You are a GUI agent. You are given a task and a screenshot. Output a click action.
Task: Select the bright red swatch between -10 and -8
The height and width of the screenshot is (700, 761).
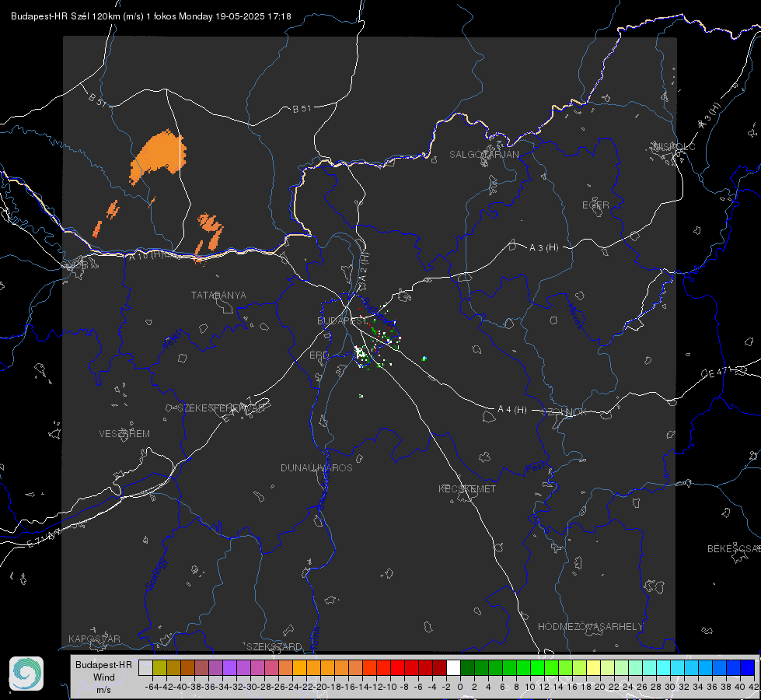click(397, 668)
